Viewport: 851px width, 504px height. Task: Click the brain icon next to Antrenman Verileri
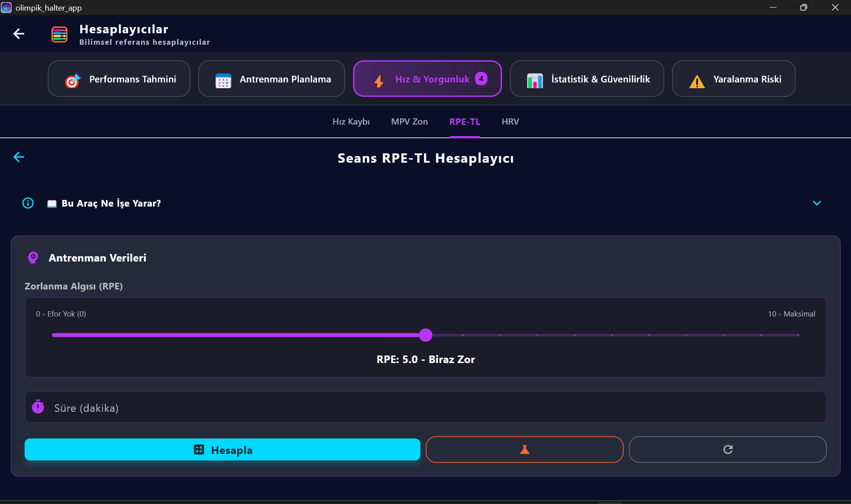pos(33,258)
